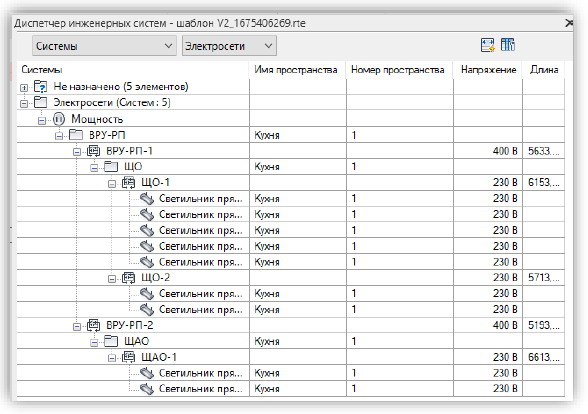
Task: Open the column settings icon
Action: (508, 45)
